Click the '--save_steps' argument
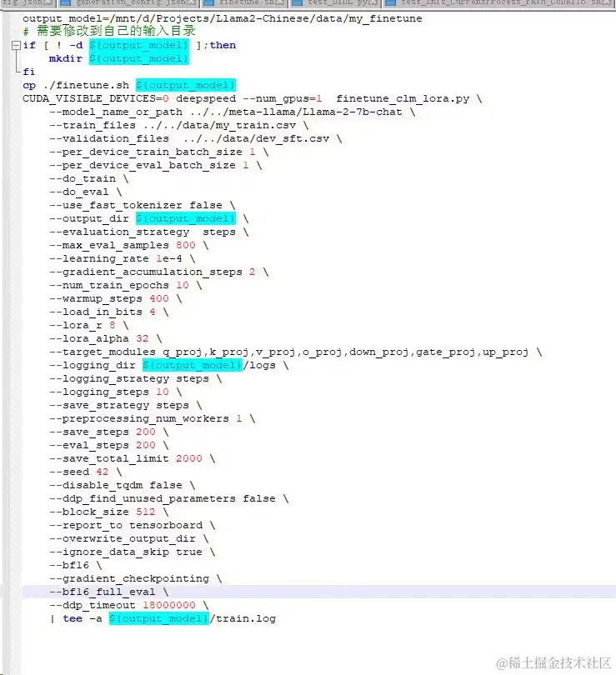Image resolution: width=616 pixels, height=675 pixels. pos(88,432)
